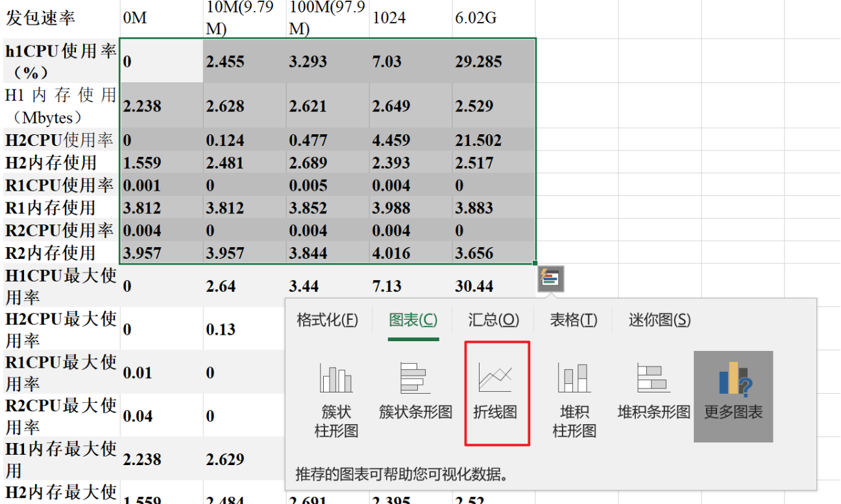Click the R1CPU最大使用率 row label

point(60,372)
